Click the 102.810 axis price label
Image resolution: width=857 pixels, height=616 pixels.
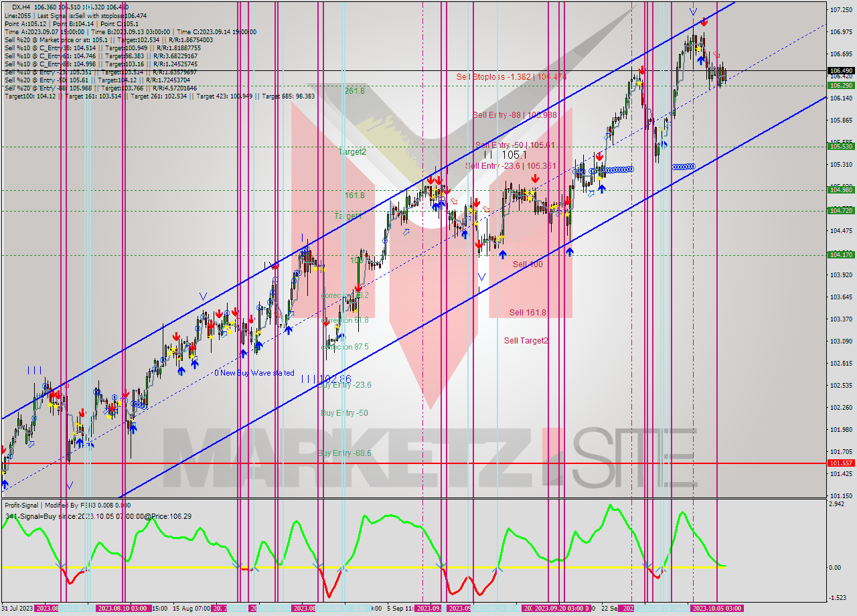[x=841, y=363]
